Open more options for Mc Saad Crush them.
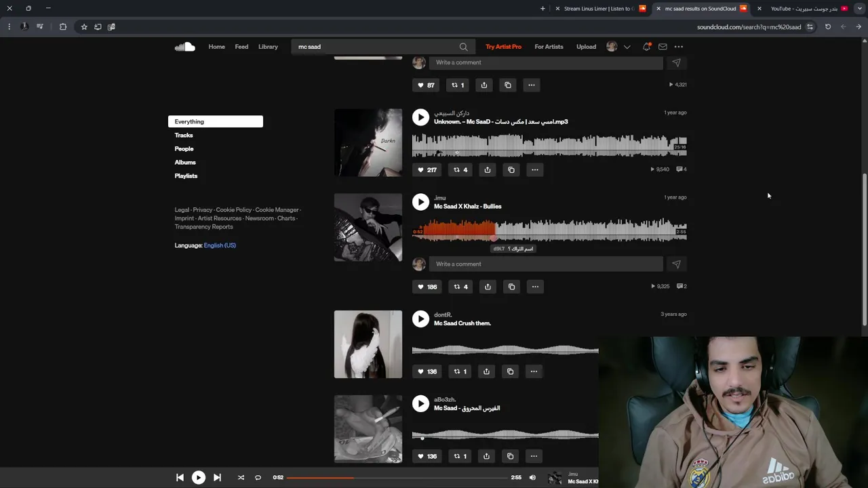This screenshot has height=488, width=868. (x=534, y=371)
